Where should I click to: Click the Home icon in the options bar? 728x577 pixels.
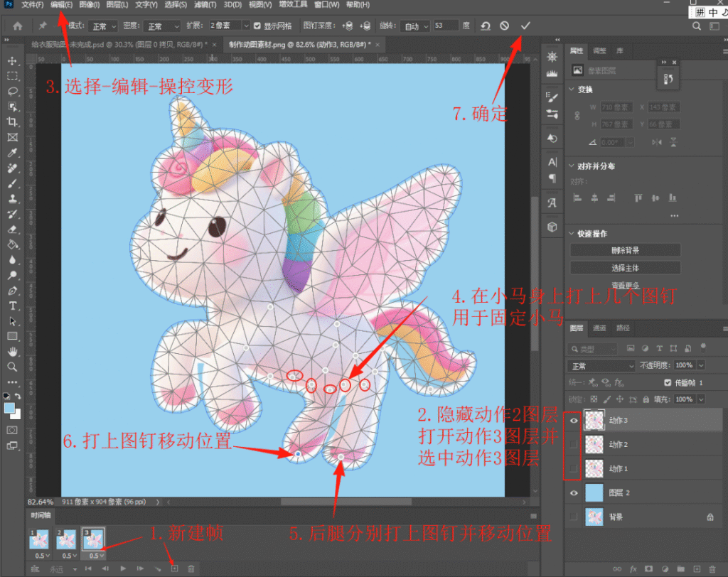18,26
